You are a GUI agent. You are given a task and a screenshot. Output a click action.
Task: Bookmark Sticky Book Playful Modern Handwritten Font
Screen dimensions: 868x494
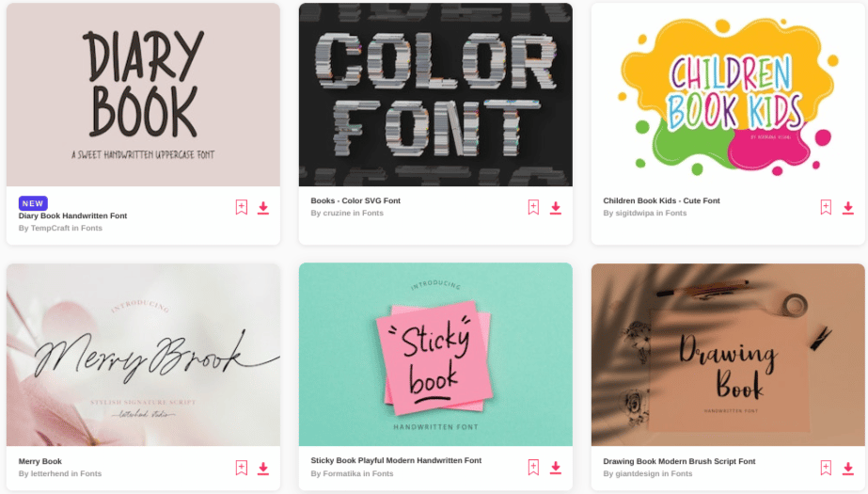533,467
